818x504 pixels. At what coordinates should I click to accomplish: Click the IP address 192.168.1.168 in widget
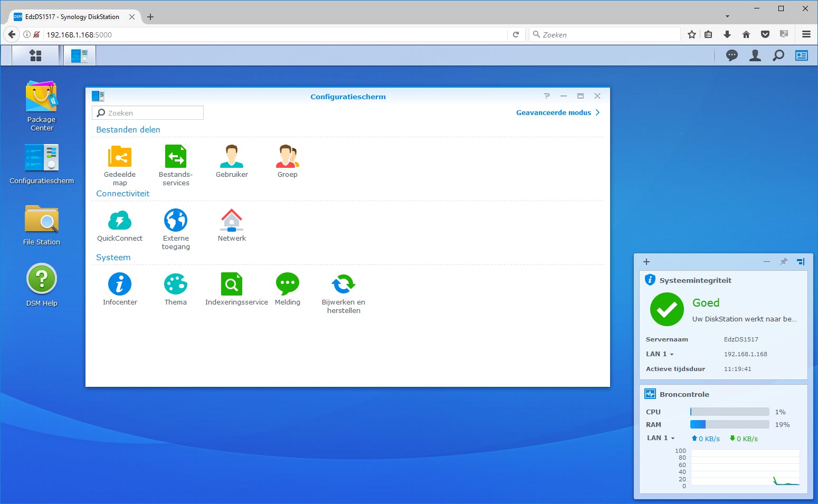[x=746, y=354]
